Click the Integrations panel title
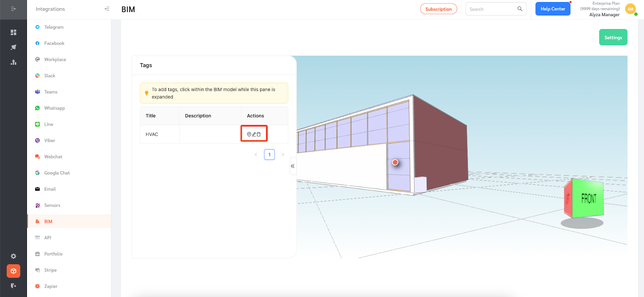 (x=50, y=9)
